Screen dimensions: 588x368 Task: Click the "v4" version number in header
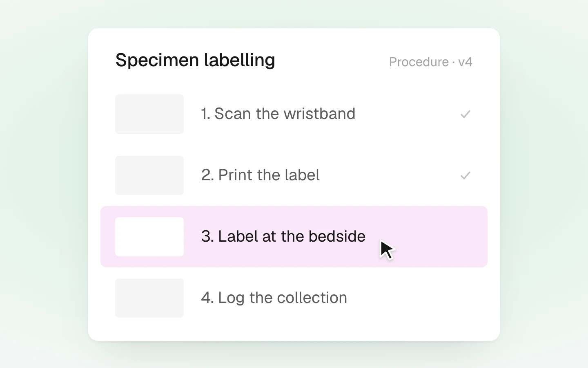[465, 62]
